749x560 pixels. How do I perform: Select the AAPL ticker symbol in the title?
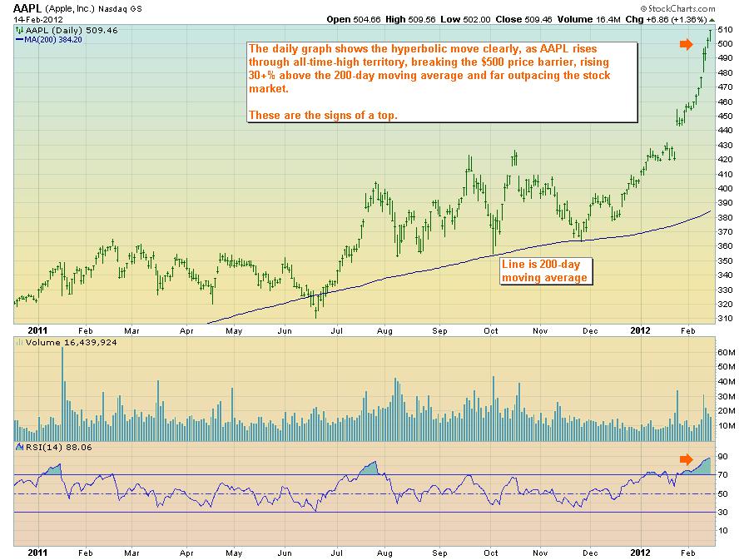pyautogui.click(x=27, y=8)
